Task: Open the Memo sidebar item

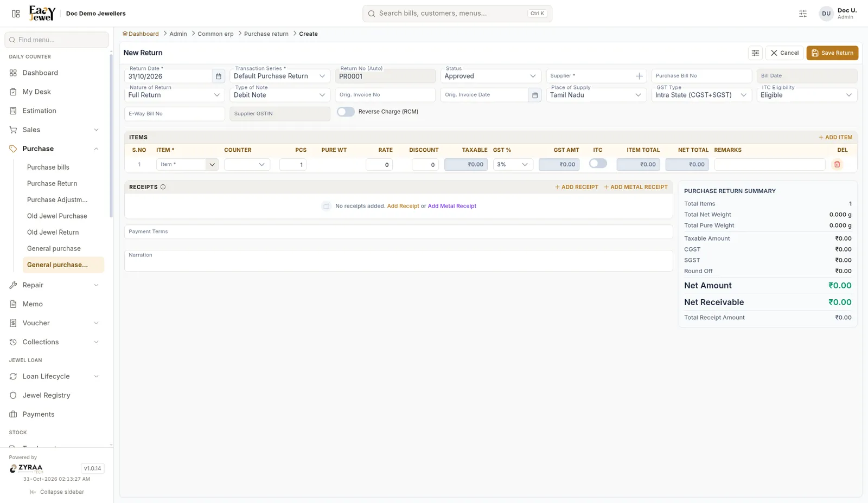Action: 56,304
